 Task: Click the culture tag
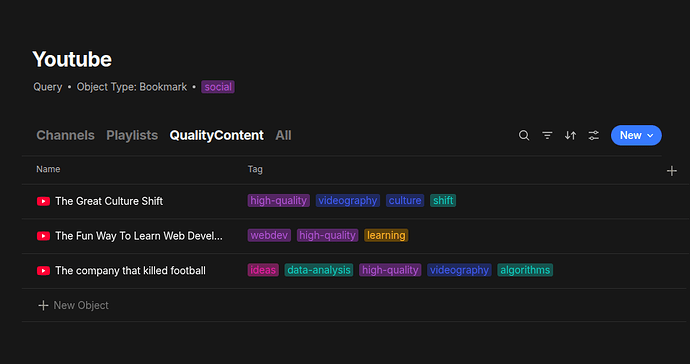[x=405, y=201]
